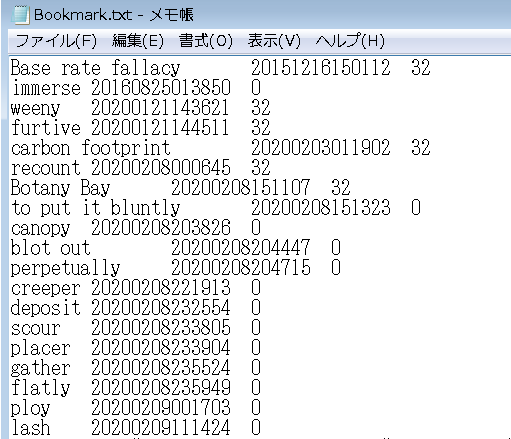Click timestamp 20200209001703
The width and height of the screenshot is (511, 439).
161,408
